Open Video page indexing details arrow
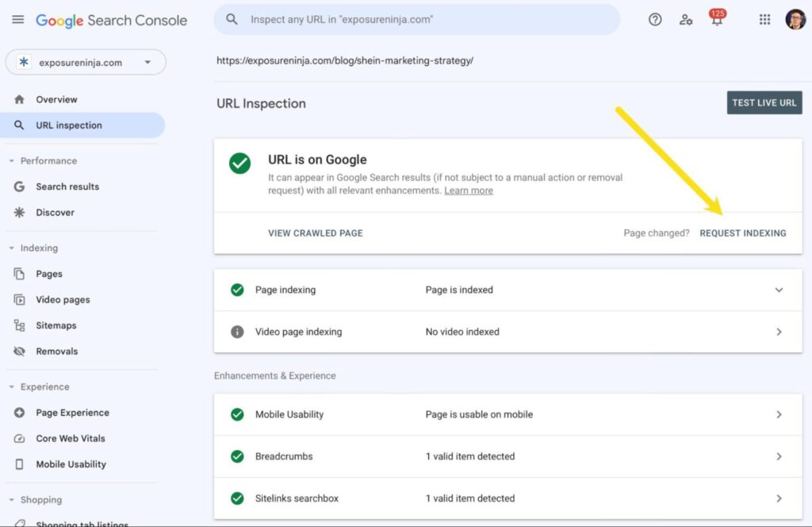 (779, 332)
